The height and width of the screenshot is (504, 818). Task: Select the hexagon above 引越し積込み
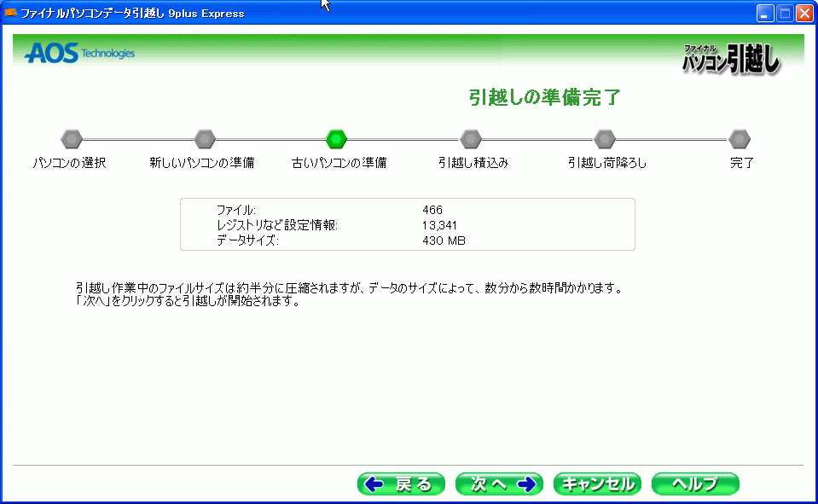coord(471,138)
